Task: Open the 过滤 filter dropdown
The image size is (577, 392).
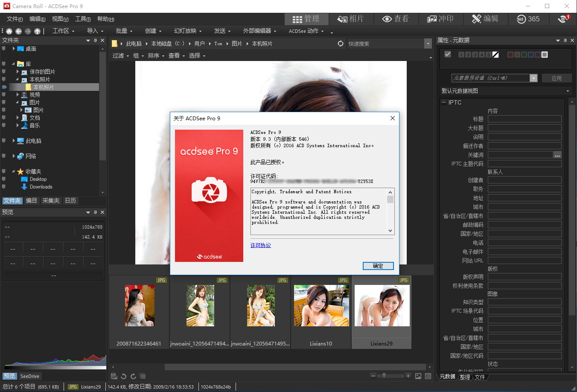Action: pyautogui.click(x=121, y=55)
